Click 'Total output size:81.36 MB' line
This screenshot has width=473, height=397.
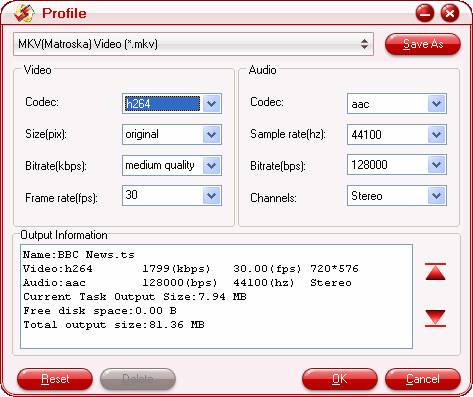click(x=114, y=325)
